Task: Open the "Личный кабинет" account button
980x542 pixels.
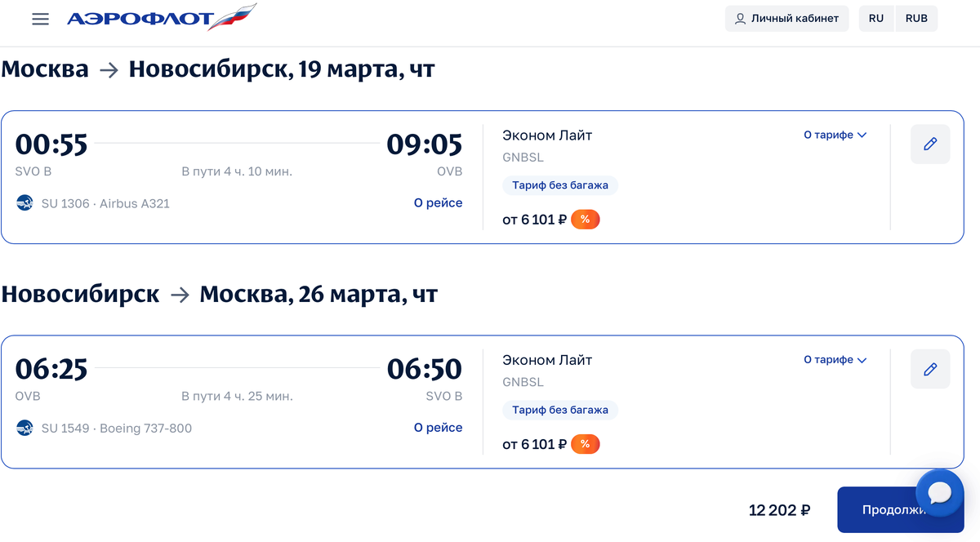Action: [x=787, y=18]
